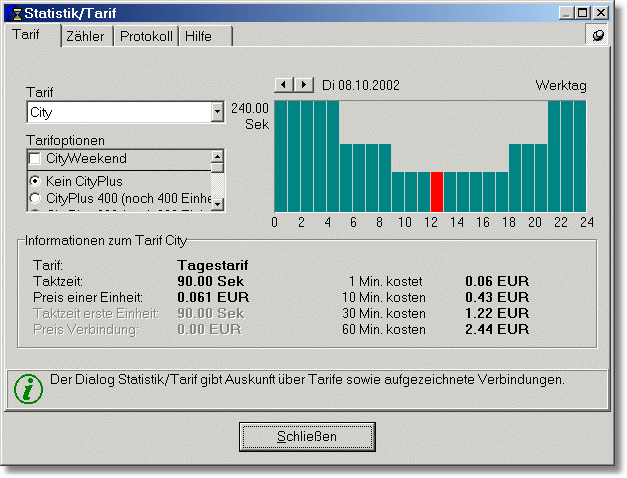Click the last teal bar before hour 24
This screenshot has width=627, height=478.
(580, 156)
